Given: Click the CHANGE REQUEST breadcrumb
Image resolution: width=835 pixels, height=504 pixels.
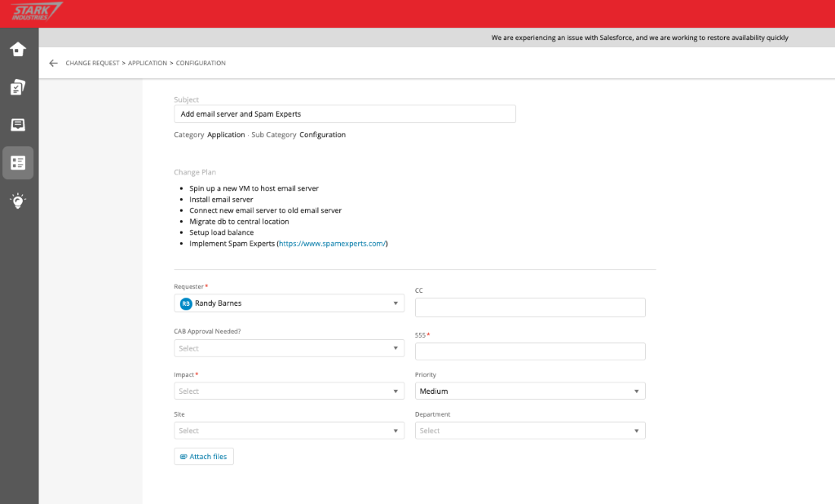Looking at the screenshot, I should tap(93, 63).
